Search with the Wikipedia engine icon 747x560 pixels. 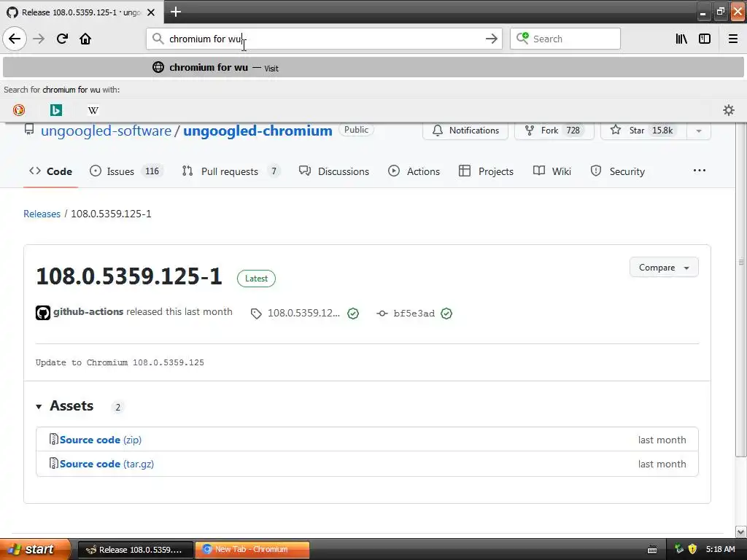[x=93, y=110]
